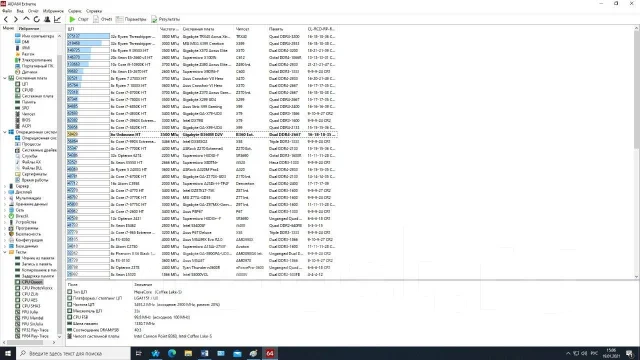This screenshot has height=360, width=640.
Task: Open Microsoft Edge from the taskbar
Action: click(172, 353)
